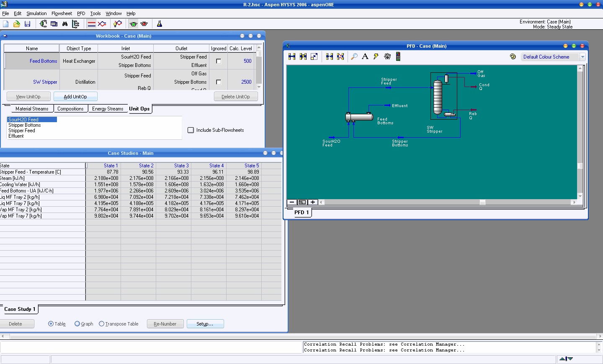
Task: Save the case with the floppy disk icon
Action: click(27, 24)
